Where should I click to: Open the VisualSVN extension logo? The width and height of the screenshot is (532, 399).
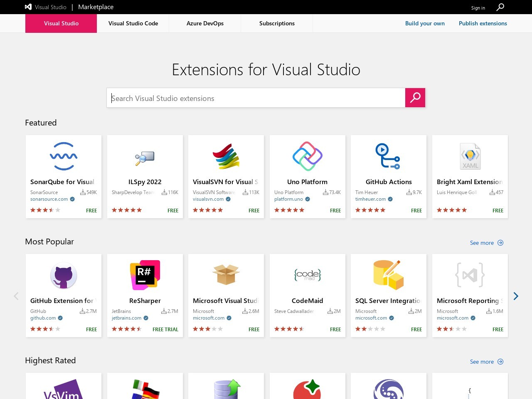pyautogui.click(x=226, y=156)
